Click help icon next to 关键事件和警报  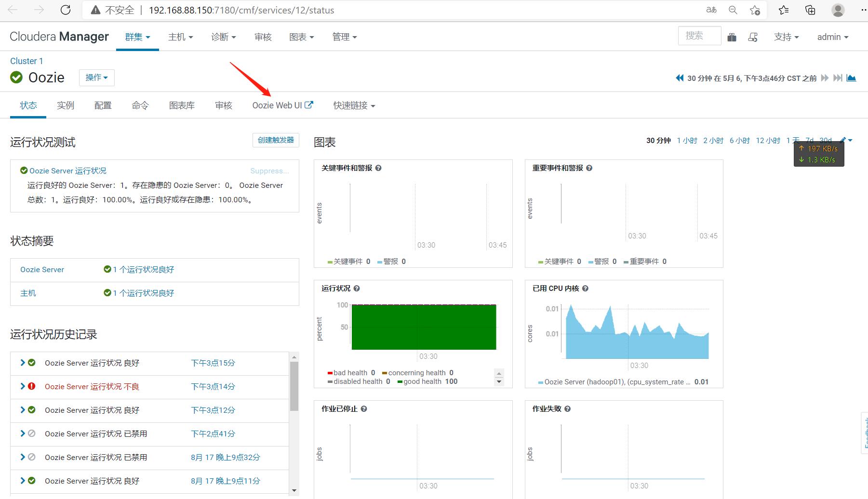378,168
